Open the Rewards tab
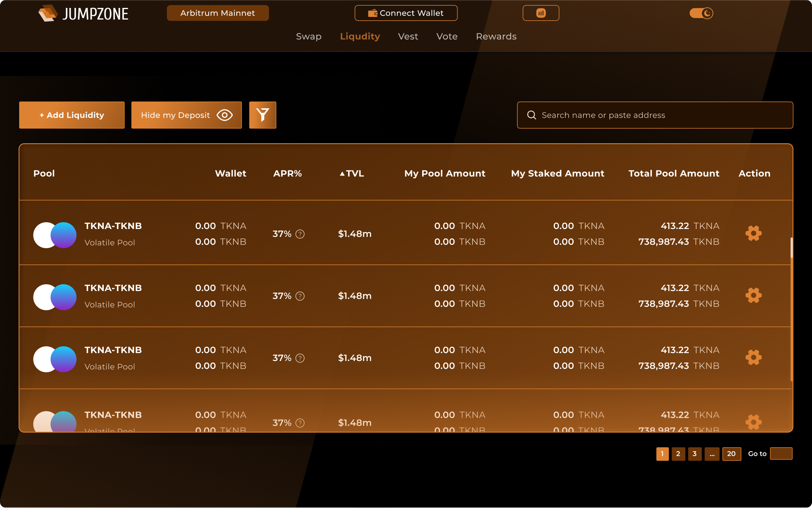 tap(496, 36)
